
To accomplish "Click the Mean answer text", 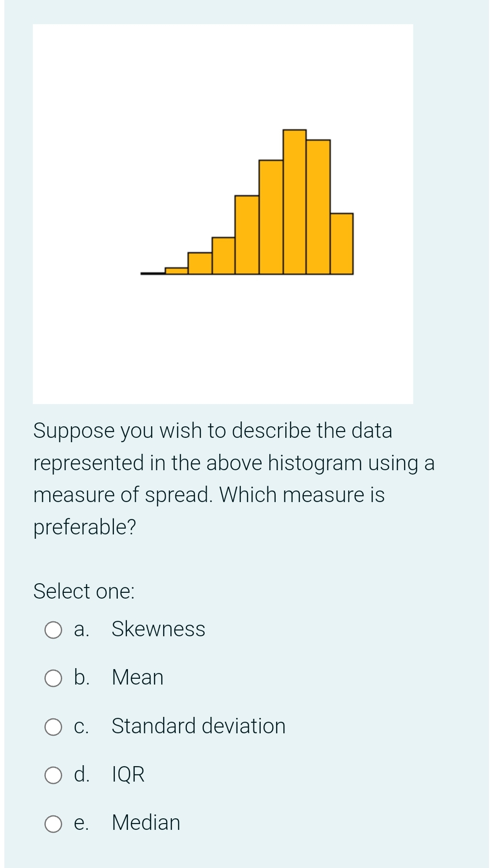I will pos(138,677).
